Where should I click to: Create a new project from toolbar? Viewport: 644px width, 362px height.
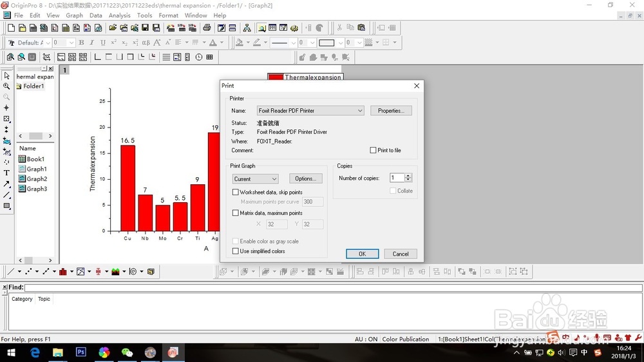(11, 28)
